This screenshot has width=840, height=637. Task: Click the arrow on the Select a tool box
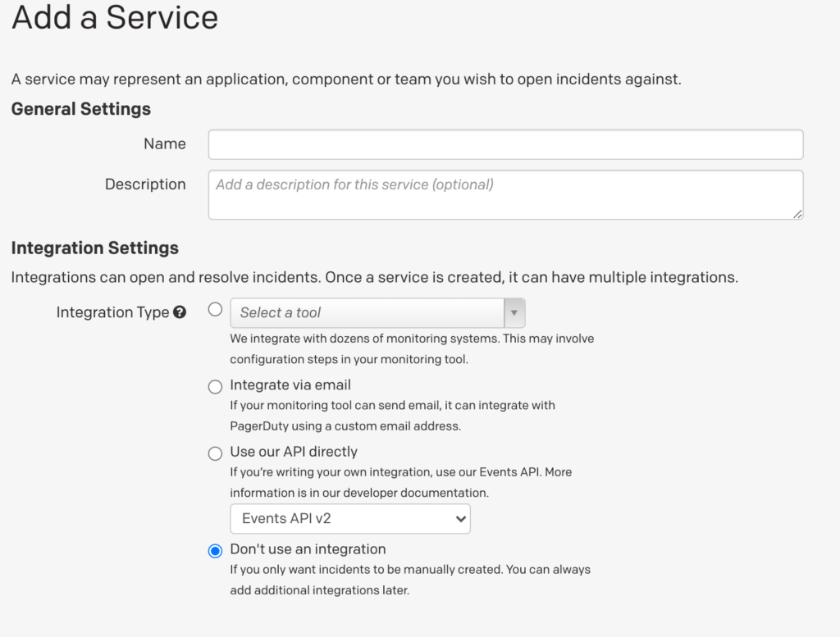pos(514,312)
